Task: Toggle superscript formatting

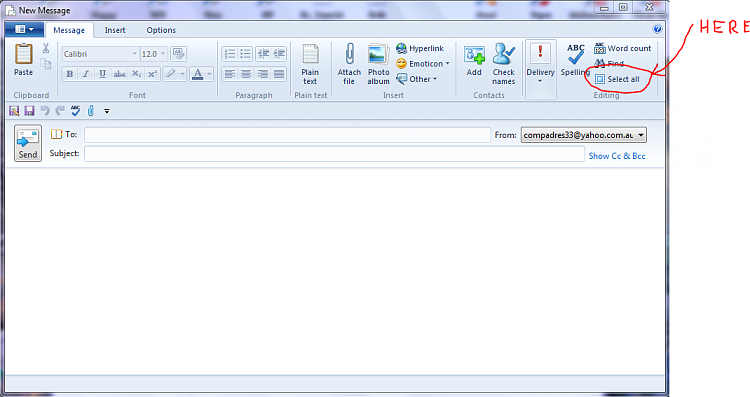Action: point(152,74)
